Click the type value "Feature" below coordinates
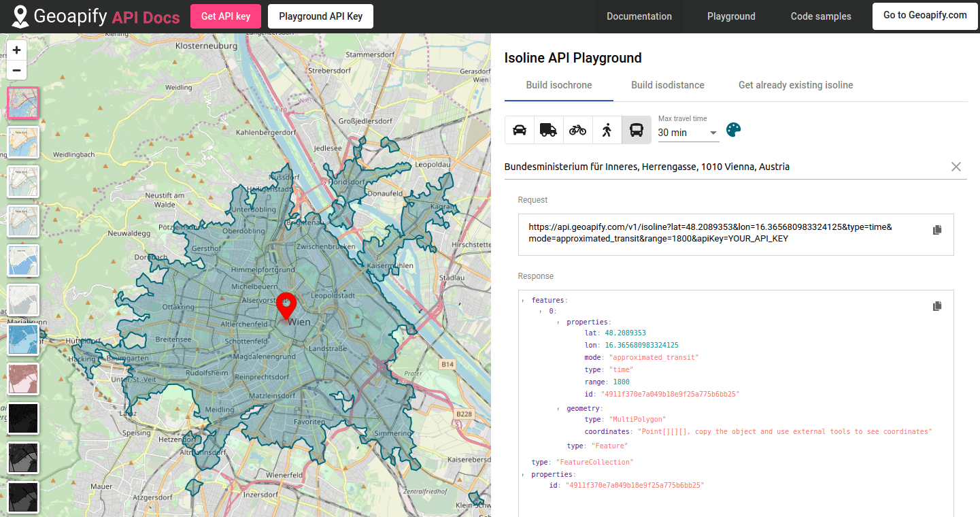Image resolution: width=980 pixels, height=517 pixels. (x=609, y=446)
